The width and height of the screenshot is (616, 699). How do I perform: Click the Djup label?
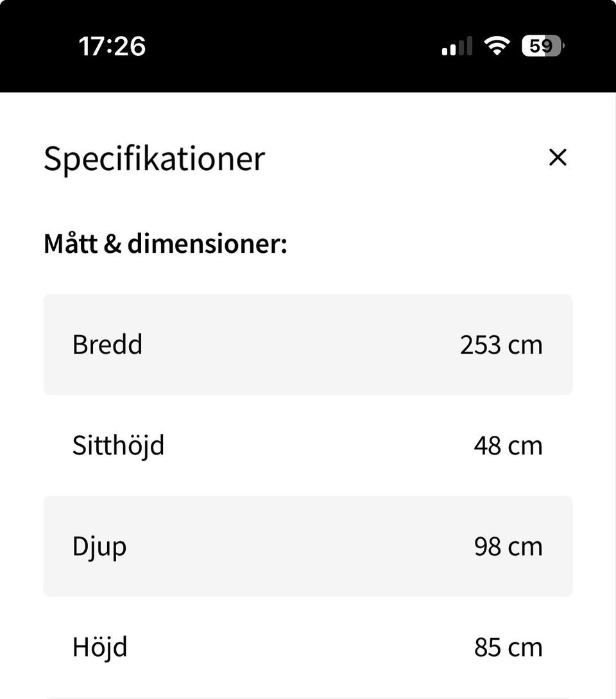(99, 547)
